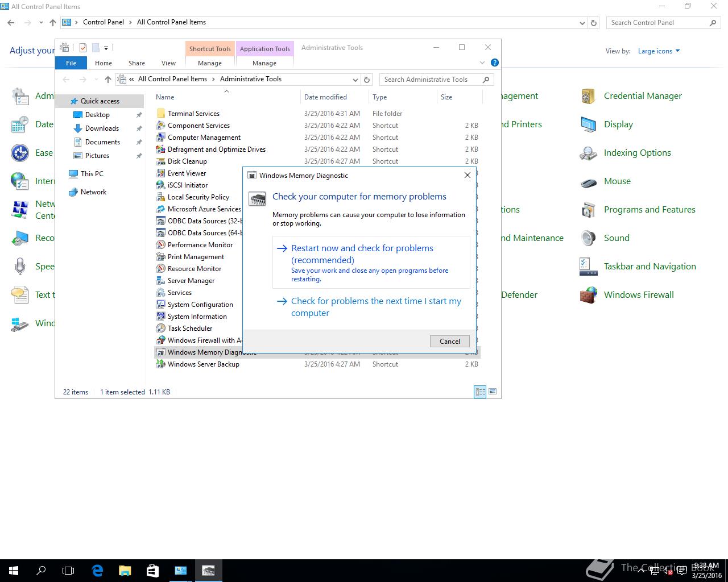Open Taskbar and Navigation link
This screenshot has width=728, height=582.
650,267
